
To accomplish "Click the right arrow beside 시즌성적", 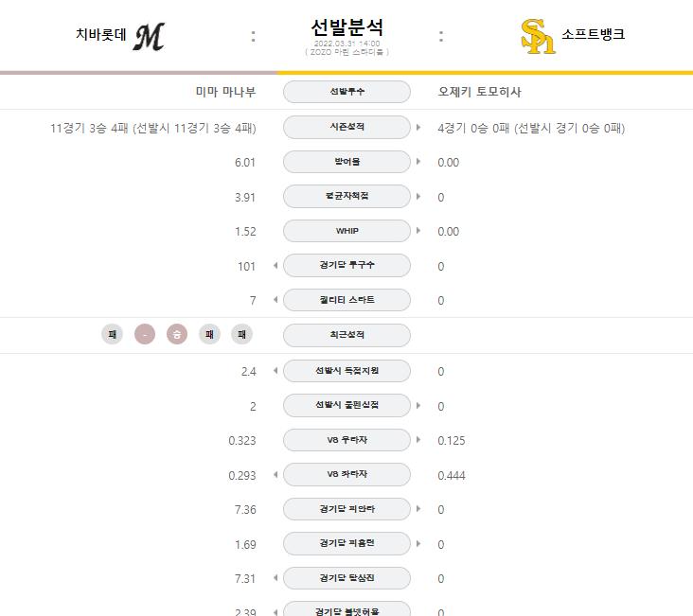I will [x=418, y=127].
